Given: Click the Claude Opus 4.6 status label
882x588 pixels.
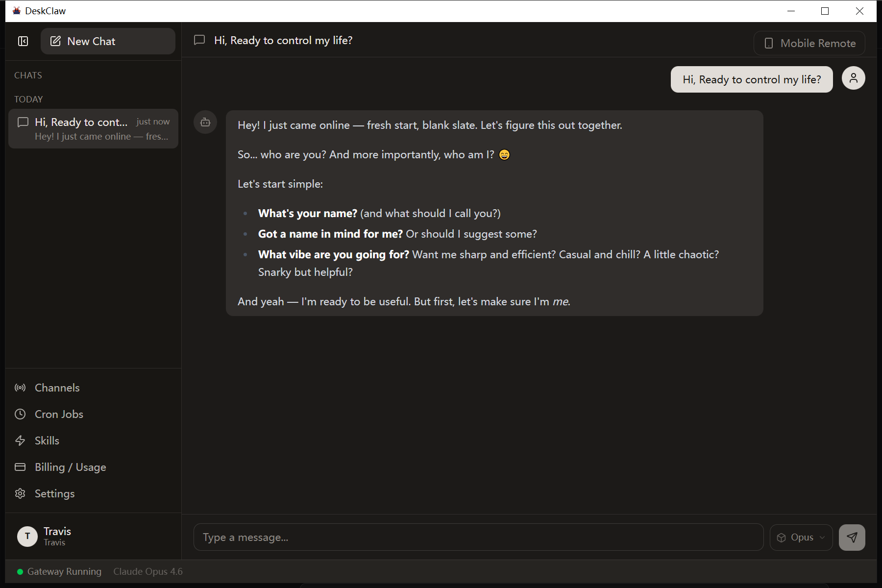Looking at the screenshot, I should [x=147, y=571].
